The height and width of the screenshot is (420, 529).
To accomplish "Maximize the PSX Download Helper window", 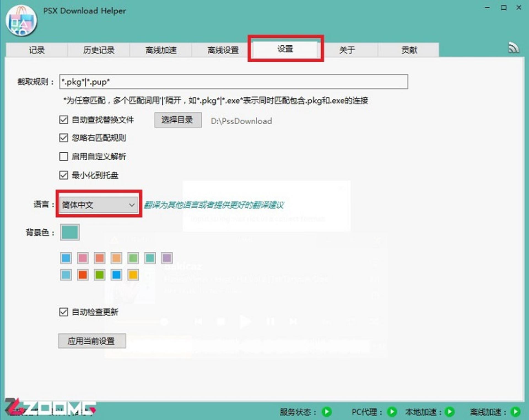I will pyautogui.click(x=504, y=8).
